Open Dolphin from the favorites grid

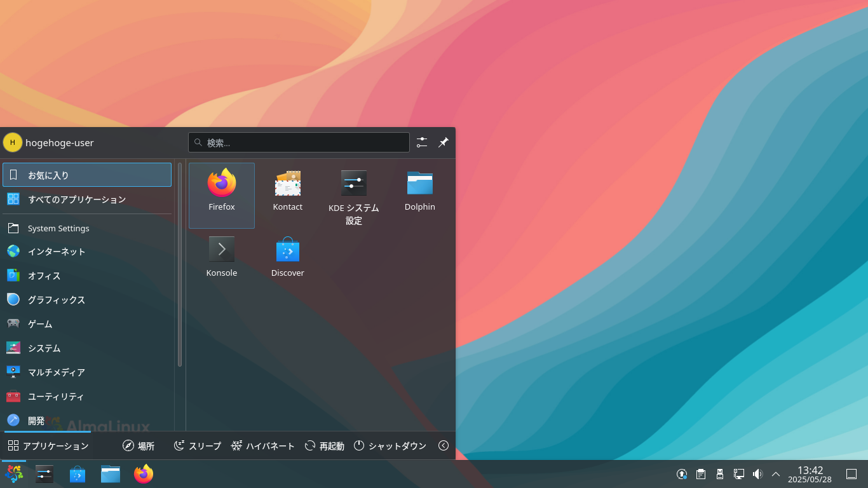tap(420, 195)
